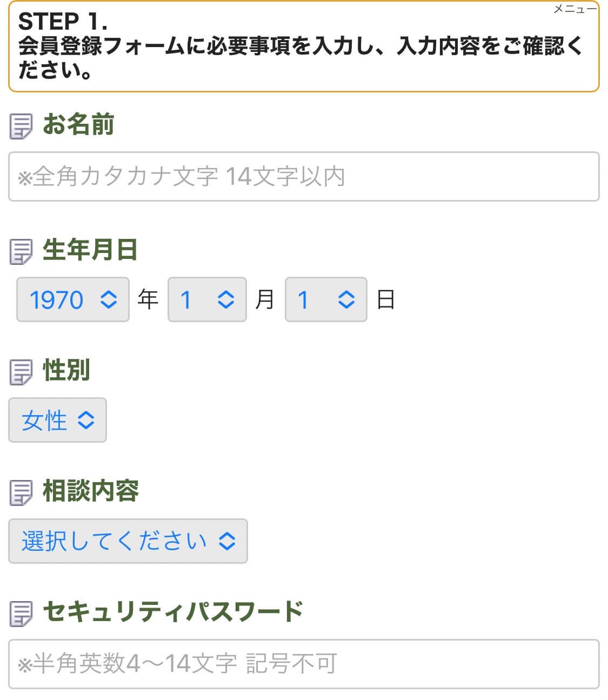Open the 相談内容 選択してください dropdown
The height and width of the screenshot is (700, 608).
coord(128,541)
